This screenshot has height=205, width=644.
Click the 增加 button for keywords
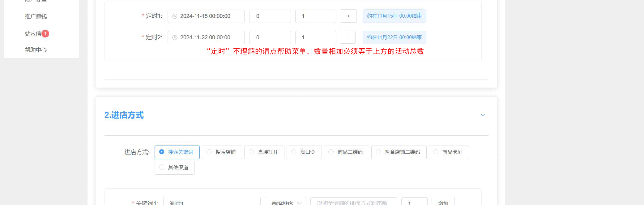tap(443, 203)
